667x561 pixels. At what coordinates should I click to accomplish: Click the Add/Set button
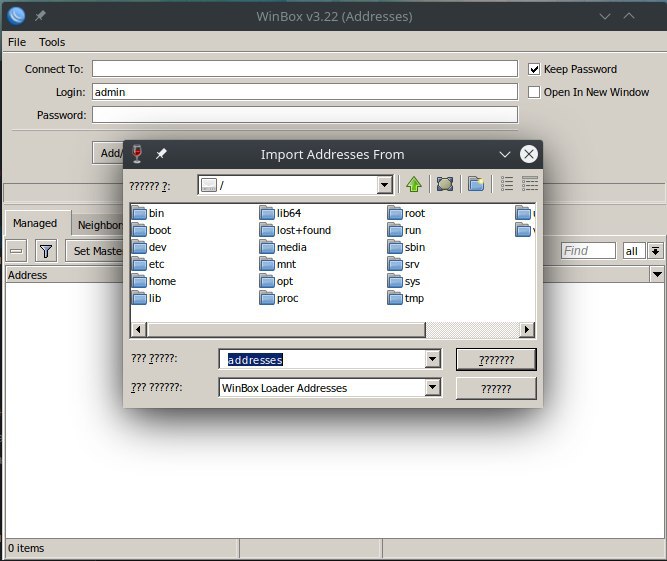pyautogui.click(x=109, y=153)
